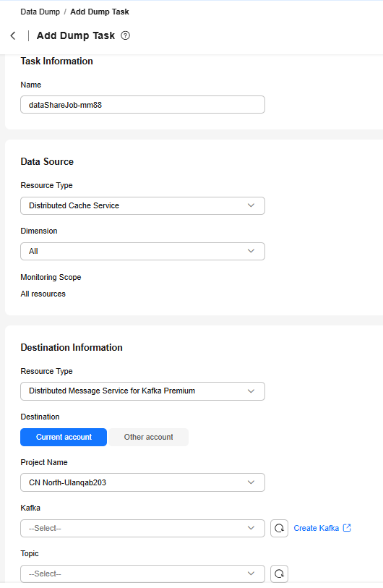
Task: Click external link icon next to Create Kafka
Action: (347, 528)
